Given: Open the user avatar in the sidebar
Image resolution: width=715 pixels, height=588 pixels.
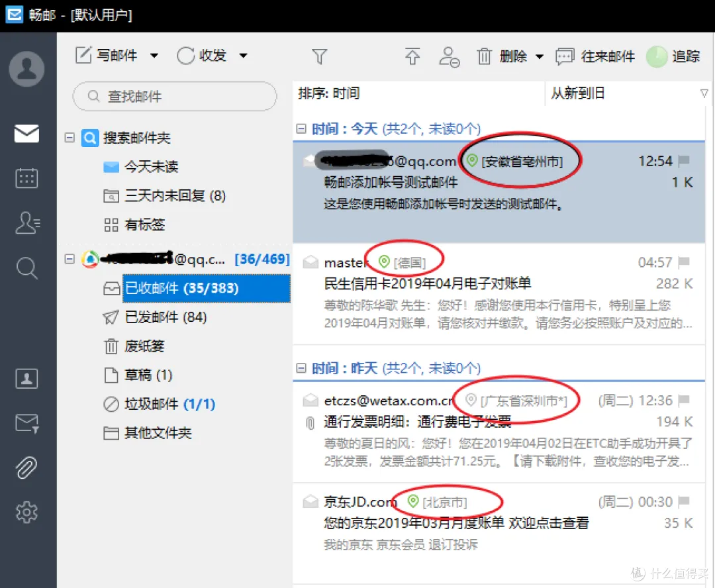Looking at the screenshot, I should (x=26, y=69).
